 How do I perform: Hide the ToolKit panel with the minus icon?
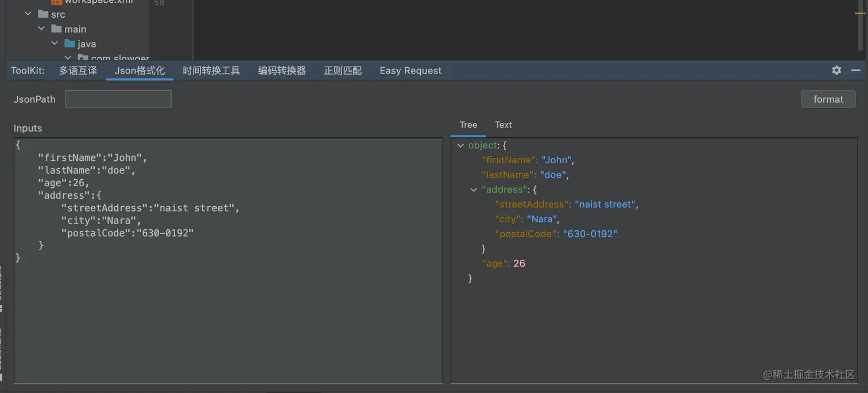[x=855, y=70]
